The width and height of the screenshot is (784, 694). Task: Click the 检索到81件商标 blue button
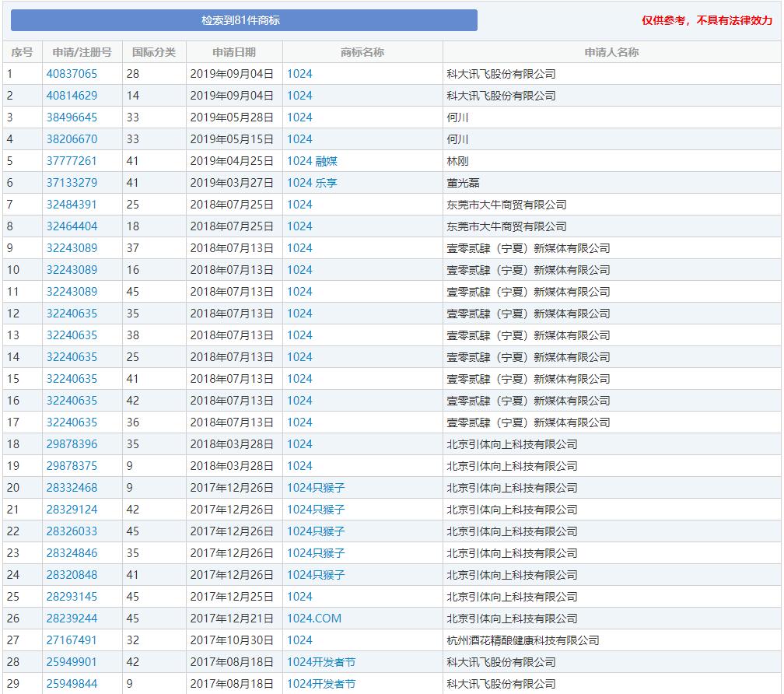tap(243, 20)
